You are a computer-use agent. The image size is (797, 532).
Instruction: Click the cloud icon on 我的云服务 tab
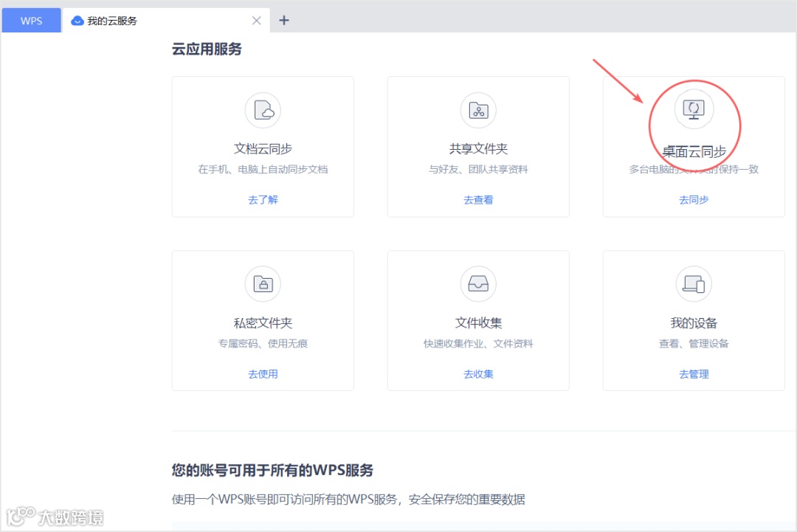click(x=77, y=21)
